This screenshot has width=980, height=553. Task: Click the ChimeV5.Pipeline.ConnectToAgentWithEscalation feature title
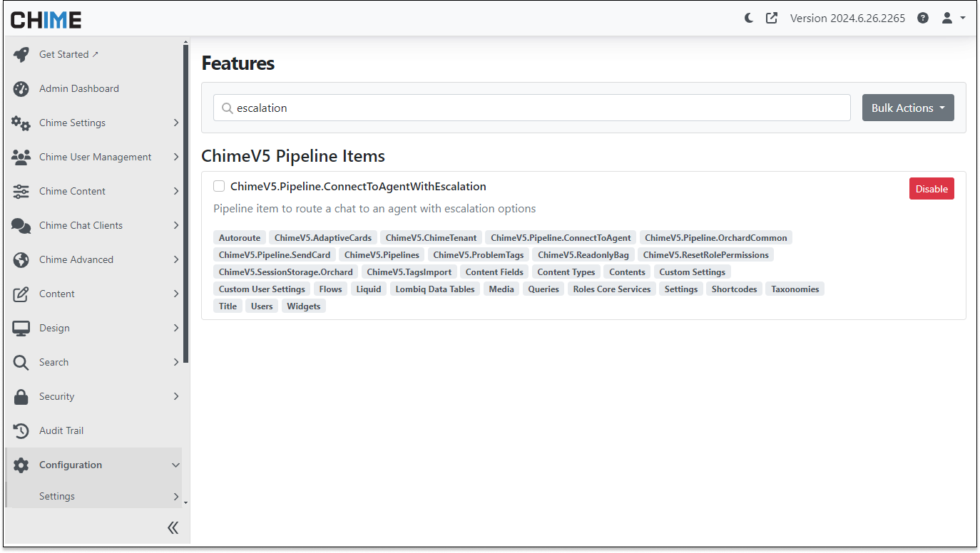(358, 186)
